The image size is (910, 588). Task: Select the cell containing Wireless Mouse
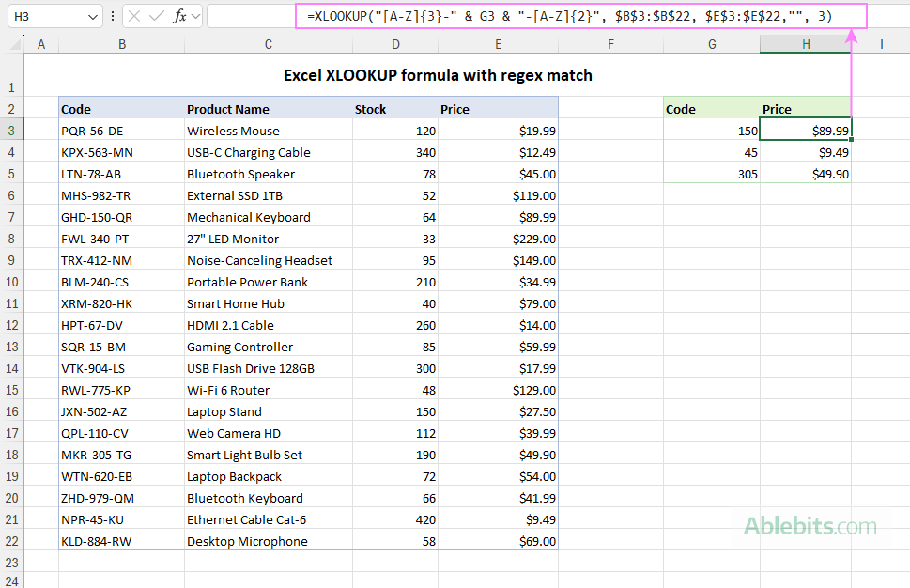point(233,131)
